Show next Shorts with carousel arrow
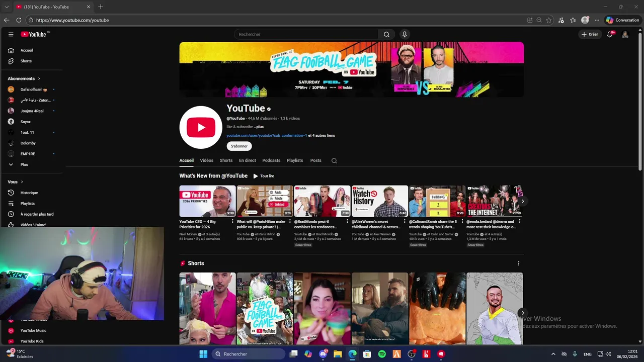The height and width of the screenshot is (362, 644). pyautogui.click(x=522, y=313)
